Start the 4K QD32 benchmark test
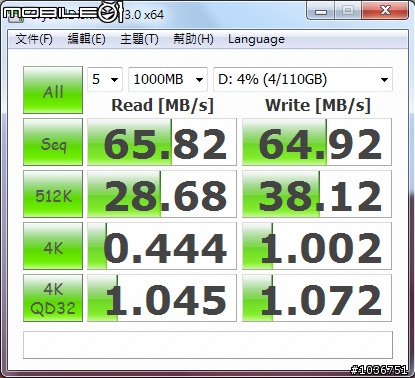This screenshot has height=378, width=415. 53,298
